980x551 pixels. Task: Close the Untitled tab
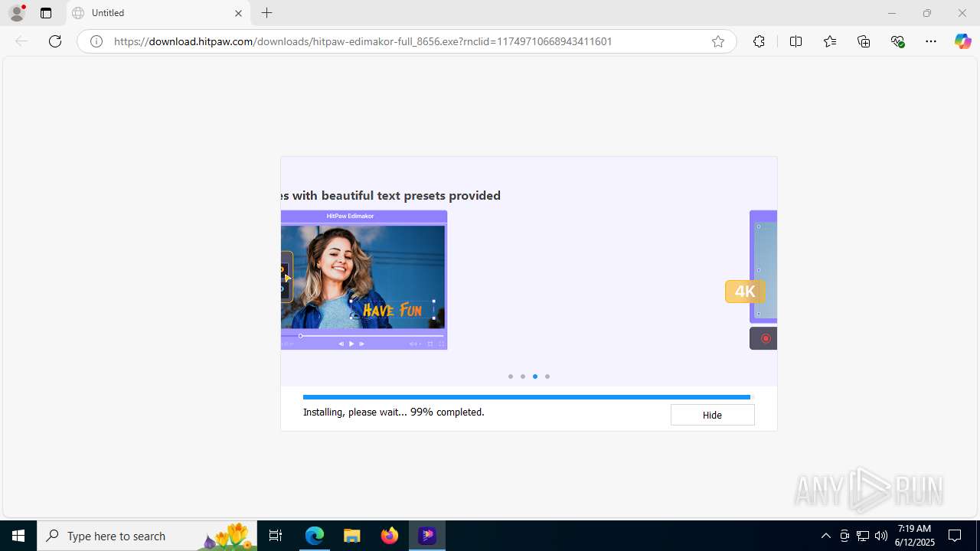click(238, 13)
